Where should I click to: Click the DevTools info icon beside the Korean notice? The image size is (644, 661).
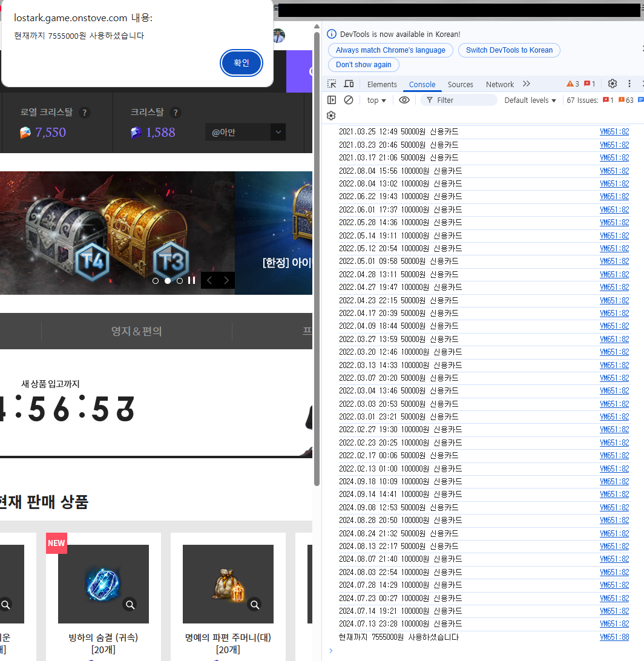(x=332, y=34)
